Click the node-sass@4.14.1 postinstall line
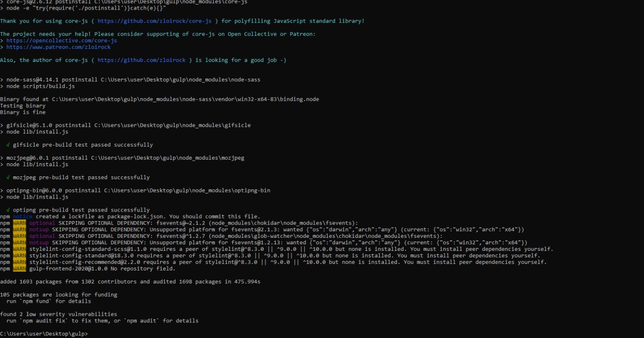The width and height of the screenshot is (644, 338). coord(130,80)
